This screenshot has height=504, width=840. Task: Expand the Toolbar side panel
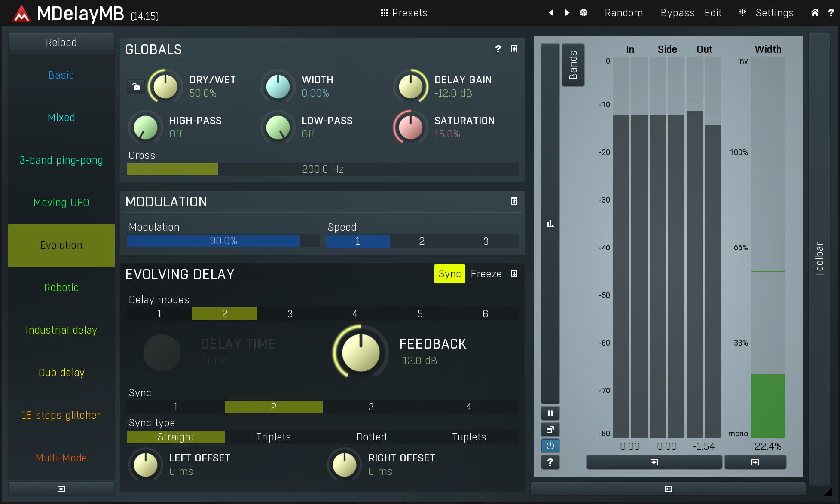(819, 259)
